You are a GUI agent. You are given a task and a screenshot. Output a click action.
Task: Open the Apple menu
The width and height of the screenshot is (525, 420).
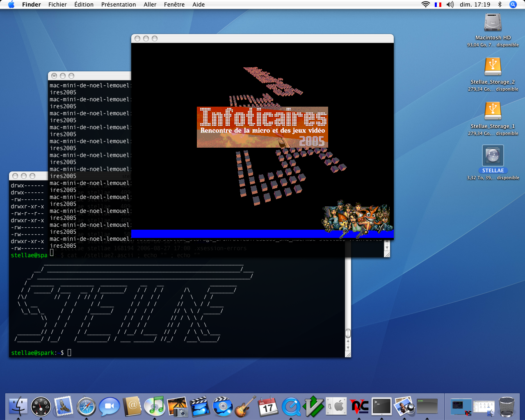11,5
